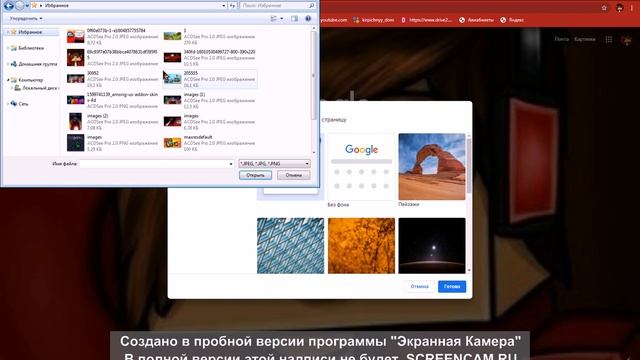The width and height of the screenshot is (640, 360).
Task: Bookmark this page with the star icon
Action: pyautogui.click(x=604, y=8)
